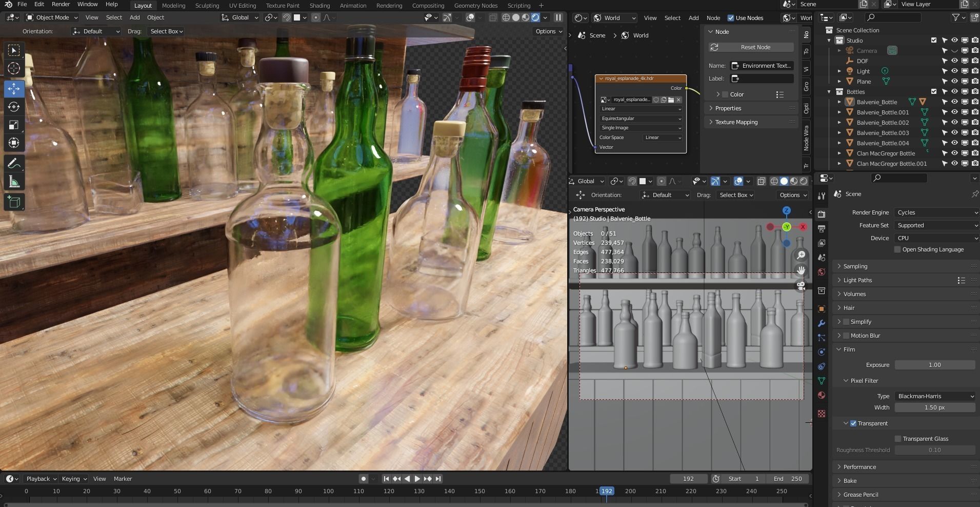Open the World properties tab icon
Image resolution: width=980 pixels, height=507 pixels.
pyautogui.click(x=822, y=272)
